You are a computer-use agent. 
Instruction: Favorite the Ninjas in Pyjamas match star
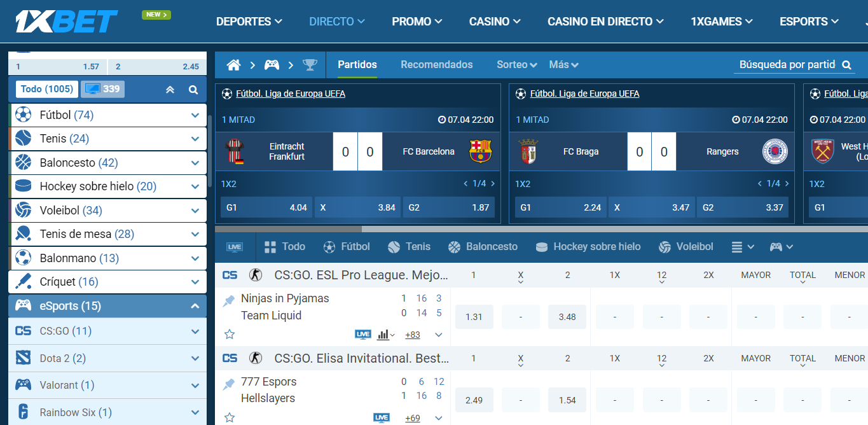(x=230, y=334)
